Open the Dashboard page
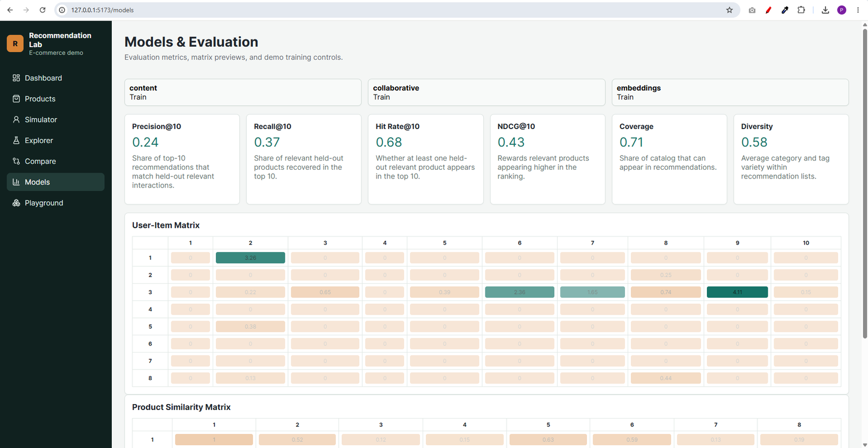 (55, 78)
